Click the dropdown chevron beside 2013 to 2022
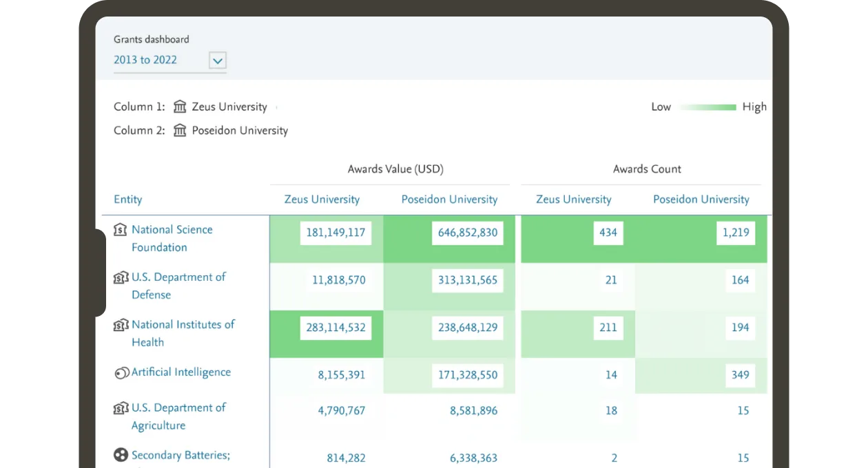Viewport: 868px width, 468px height. point(218,61)
